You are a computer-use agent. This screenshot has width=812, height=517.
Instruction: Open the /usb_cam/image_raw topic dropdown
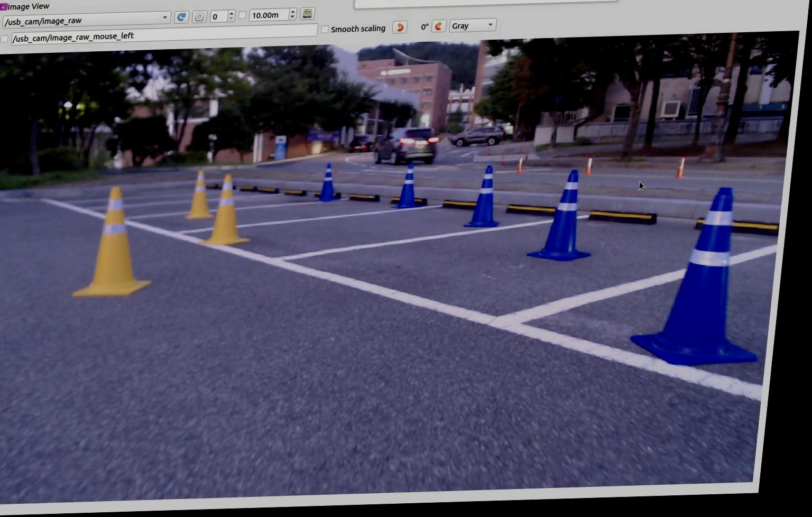point(86,20)
